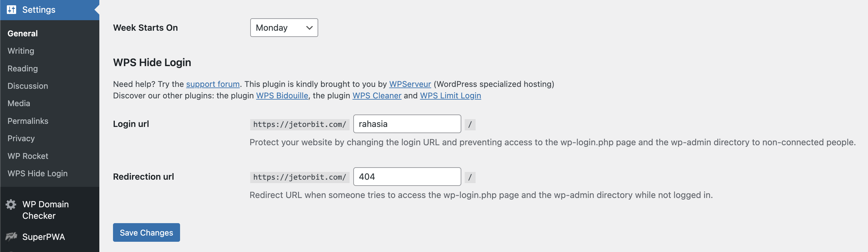
Task: Select General settings submenu
Action: (23, 33)
